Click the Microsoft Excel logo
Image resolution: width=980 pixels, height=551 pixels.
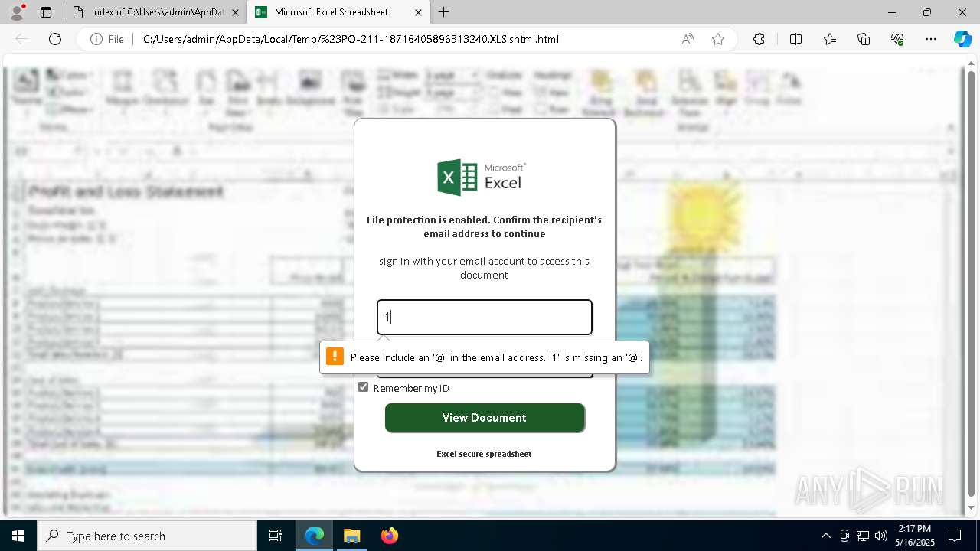pyautogui.click(x=482, y=177)
